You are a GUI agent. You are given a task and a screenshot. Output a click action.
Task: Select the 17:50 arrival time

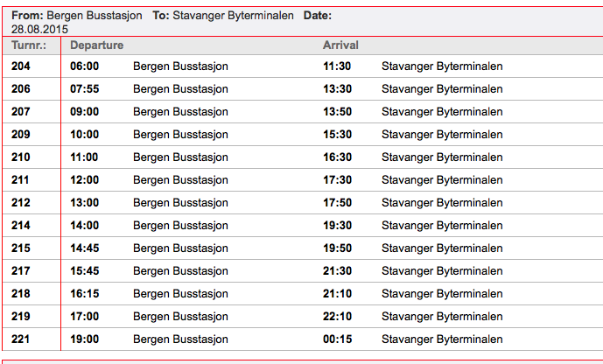(337, 203)
